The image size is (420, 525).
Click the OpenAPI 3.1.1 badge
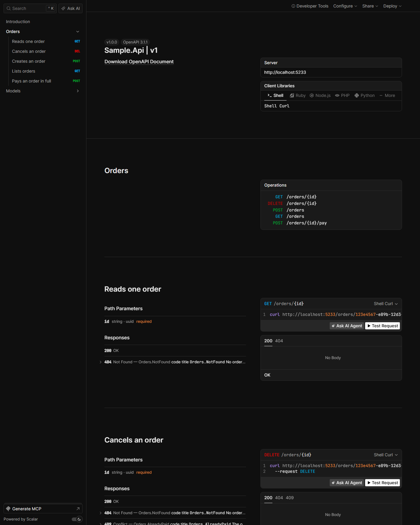point(135,42)
